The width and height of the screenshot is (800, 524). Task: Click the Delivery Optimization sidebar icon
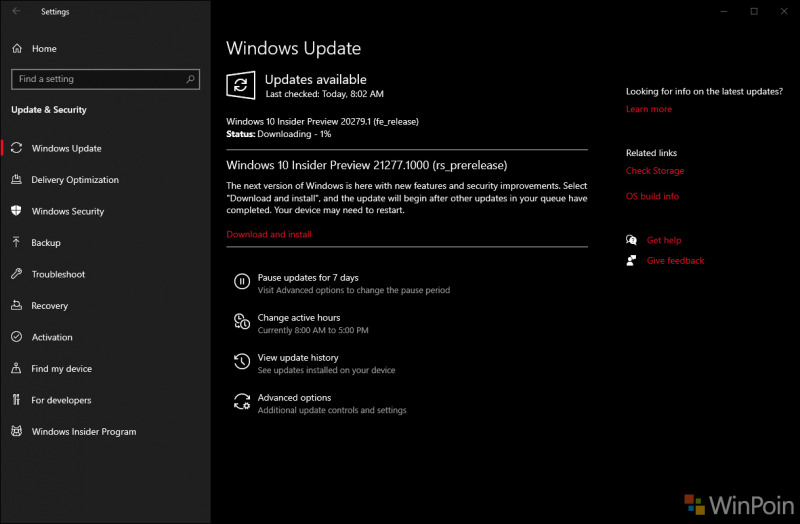coord(16,179)
